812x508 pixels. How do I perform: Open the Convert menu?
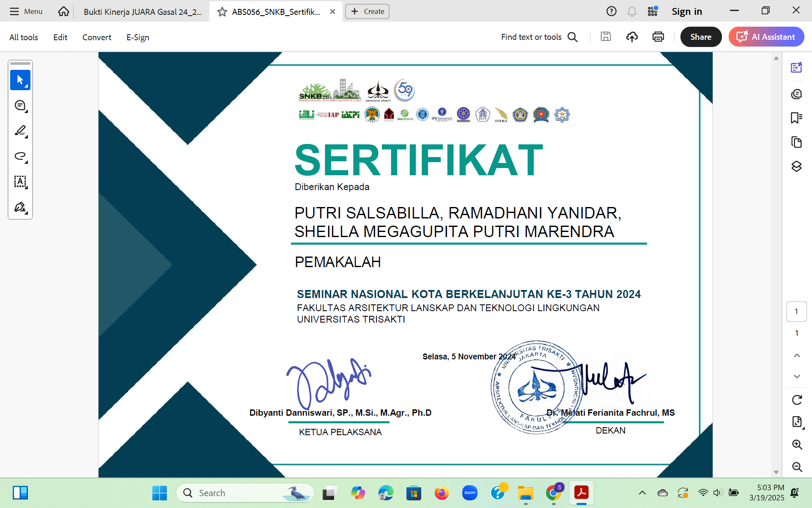[x=97, y=37]
